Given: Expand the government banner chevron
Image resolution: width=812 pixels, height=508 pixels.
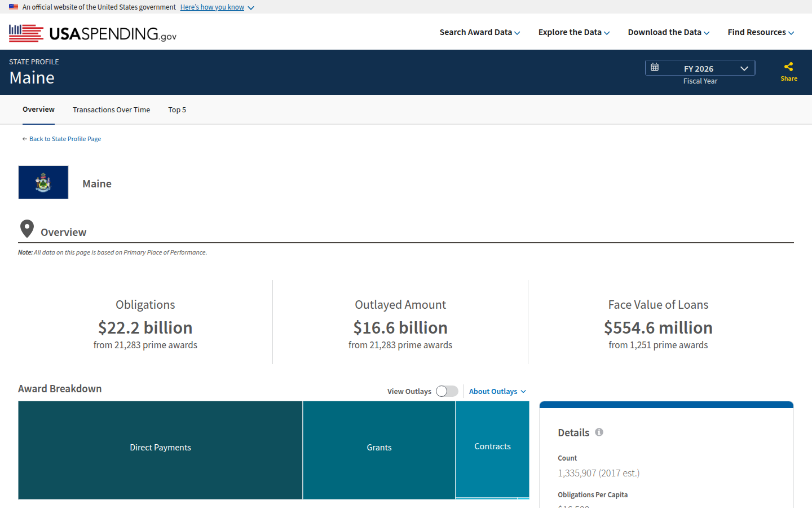Looking at the screenshot, I should (x=251, y=8).
